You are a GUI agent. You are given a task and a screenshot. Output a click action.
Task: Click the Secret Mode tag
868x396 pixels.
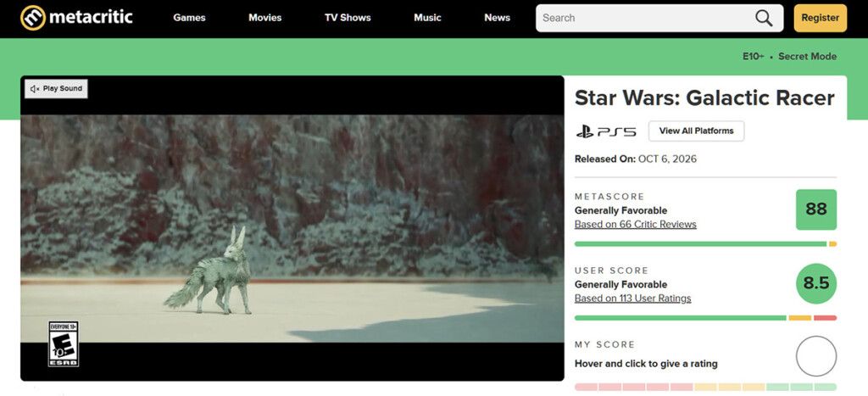click(x=807, y=57)
